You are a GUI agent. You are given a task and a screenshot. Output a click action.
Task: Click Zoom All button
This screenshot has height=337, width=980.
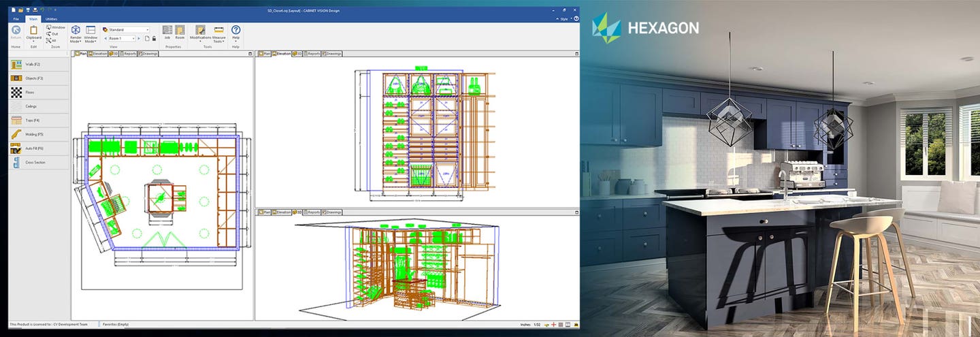pos(52,40)
